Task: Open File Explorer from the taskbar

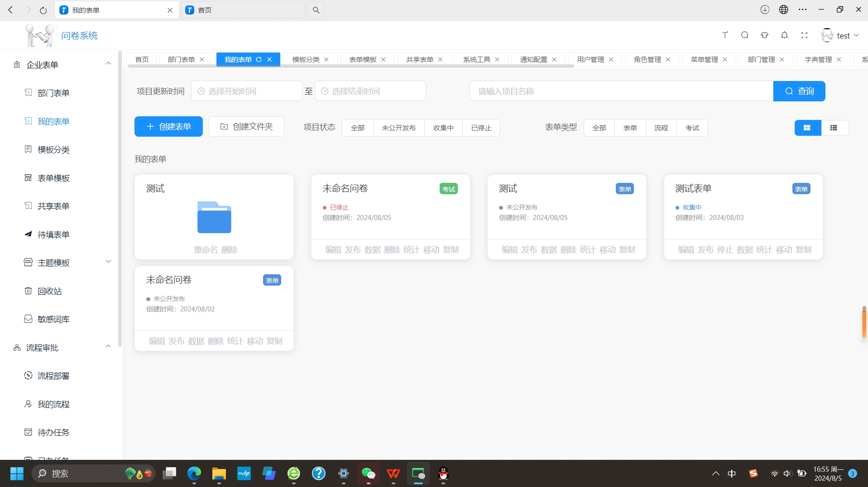Action: pos(219,473)
